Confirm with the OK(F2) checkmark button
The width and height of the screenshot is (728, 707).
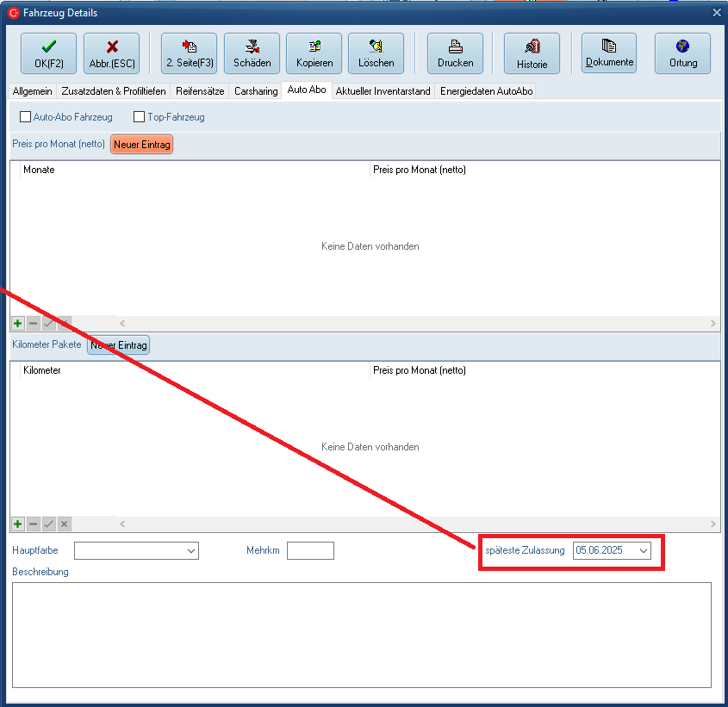48,53
